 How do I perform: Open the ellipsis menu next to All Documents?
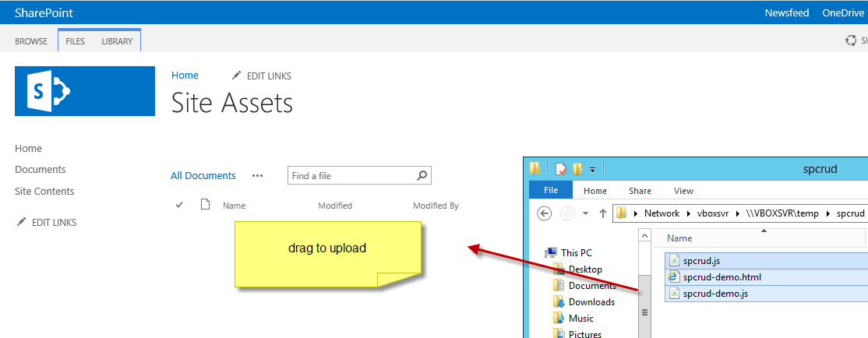point(257,175)
